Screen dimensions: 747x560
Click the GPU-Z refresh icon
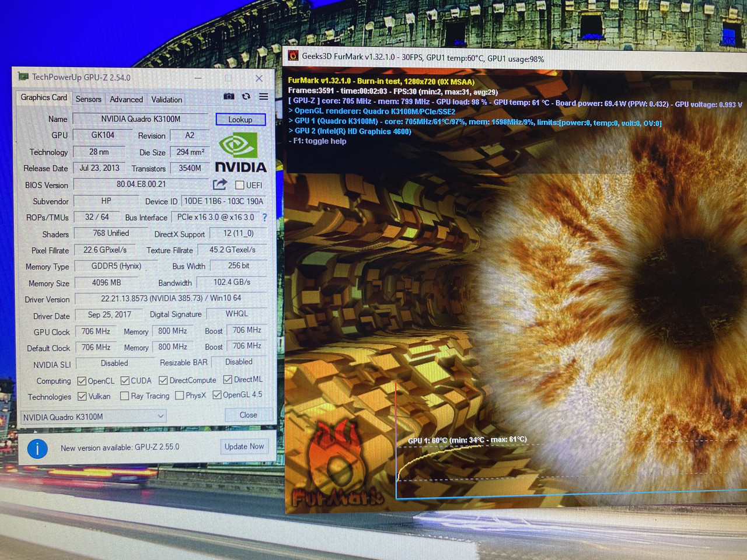pyautogui.click(x=246, y=96)
